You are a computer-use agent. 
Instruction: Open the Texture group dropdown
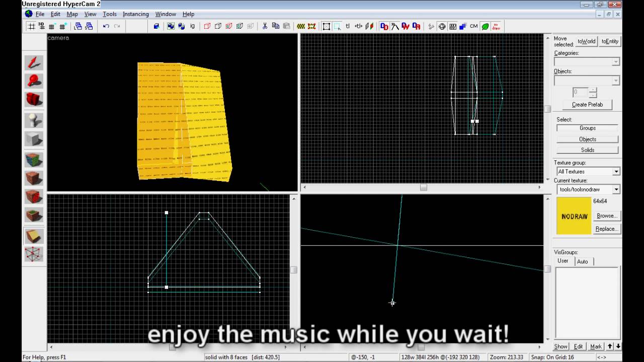[616, 171]
